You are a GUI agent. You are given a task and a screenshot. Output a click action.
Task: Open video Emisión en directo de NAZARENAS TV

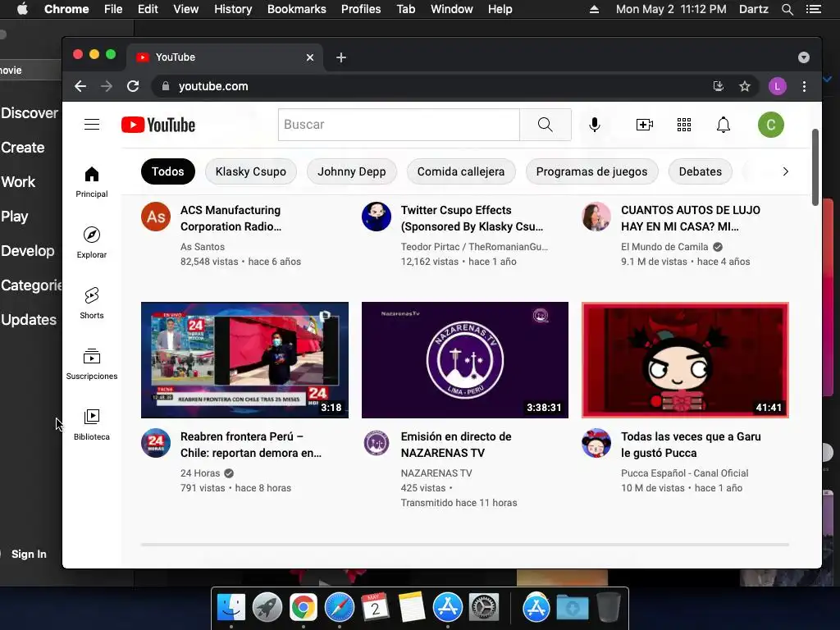click(x=456, y=445)
